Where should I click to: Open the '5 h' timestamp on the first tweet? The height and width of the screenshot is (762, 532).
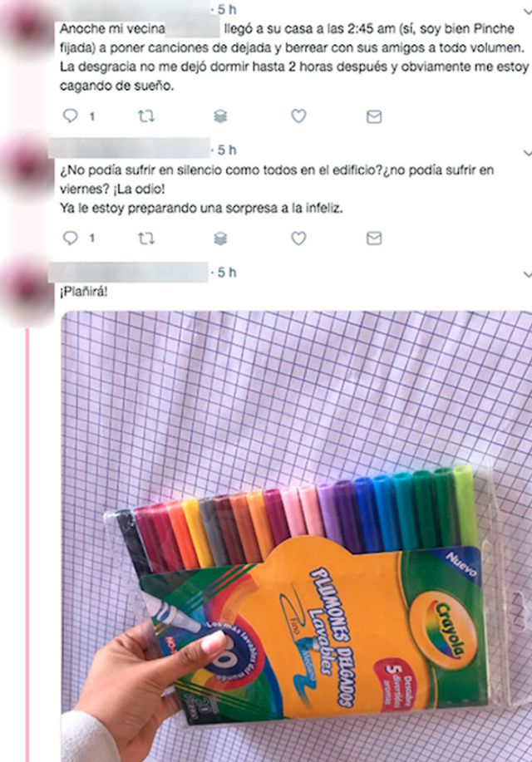pos(227,9)
